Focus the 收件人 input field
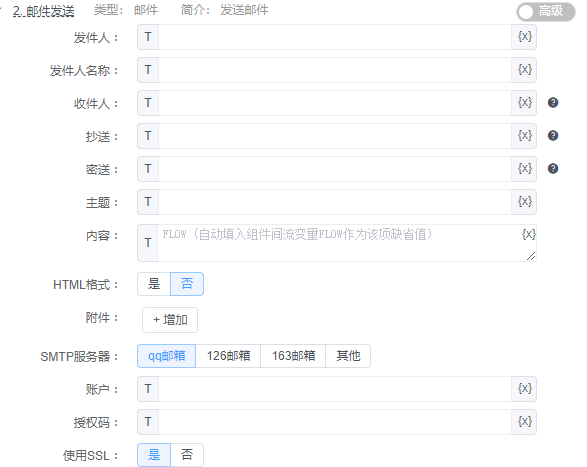 [335, 103]
